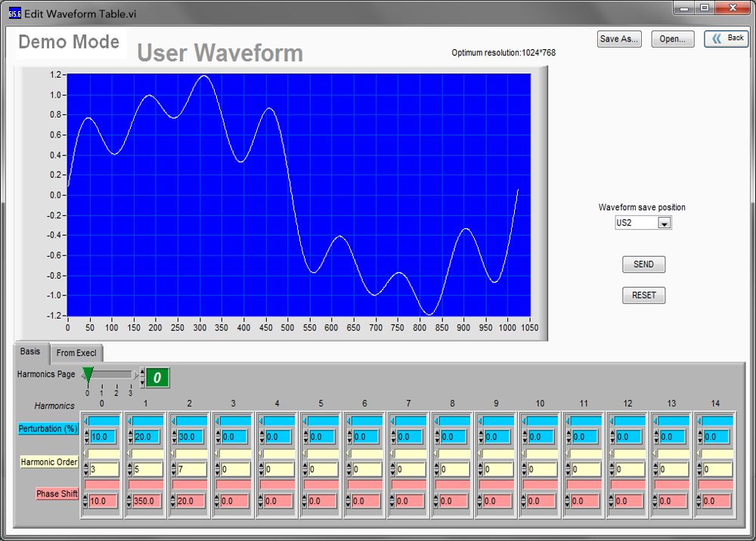
Task: Click the pink Phase Shift slider for harmonic 12
Action: (x=628, y=484)
